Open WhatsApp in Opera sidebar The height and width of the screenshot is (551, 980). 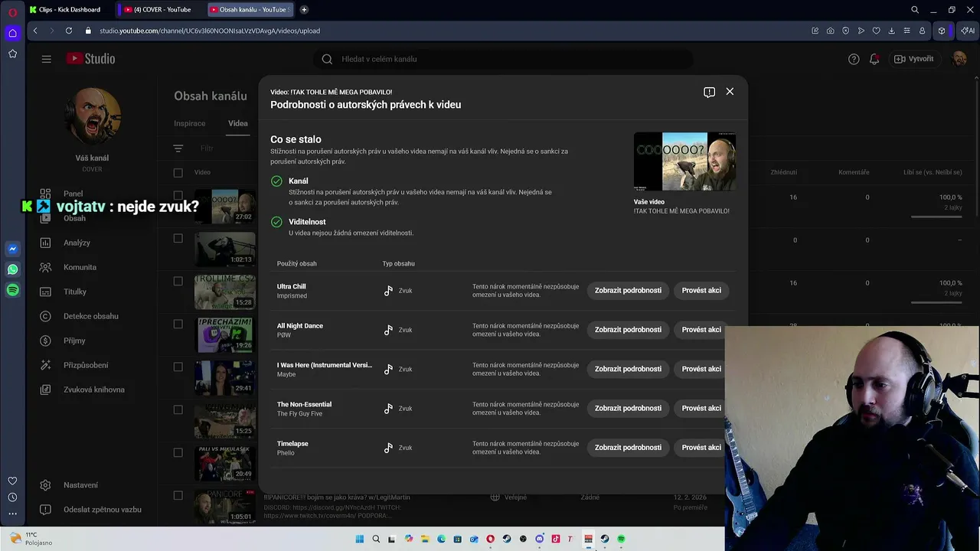click(x=12, y=269)
